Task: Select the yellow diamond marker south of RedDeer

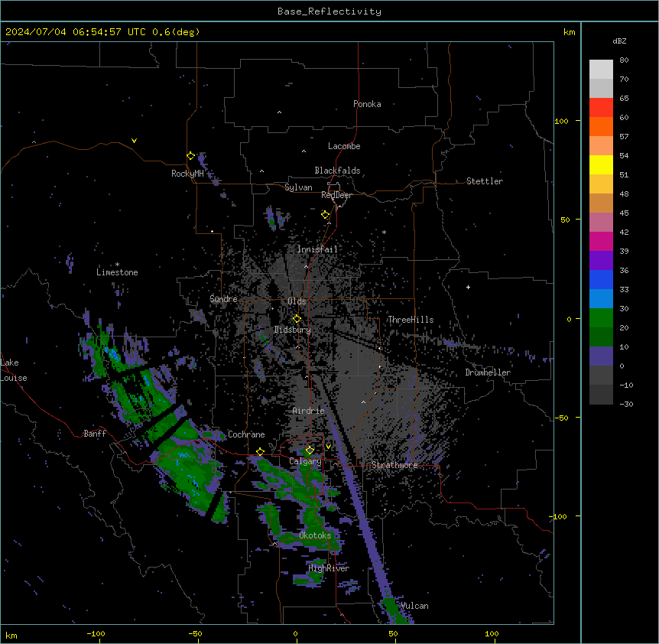Action: [325, 215]
